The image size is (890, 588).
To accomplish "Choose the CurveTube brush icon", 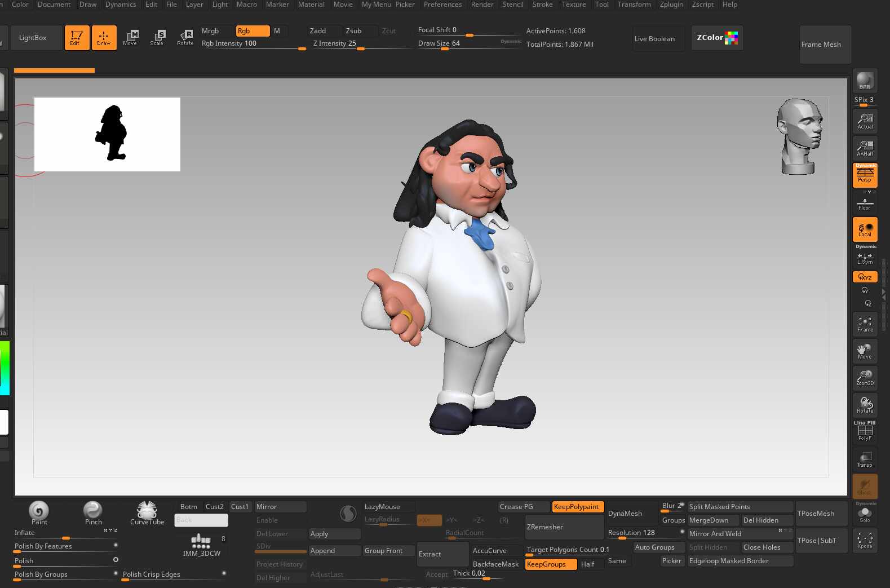I will (147, 511).
